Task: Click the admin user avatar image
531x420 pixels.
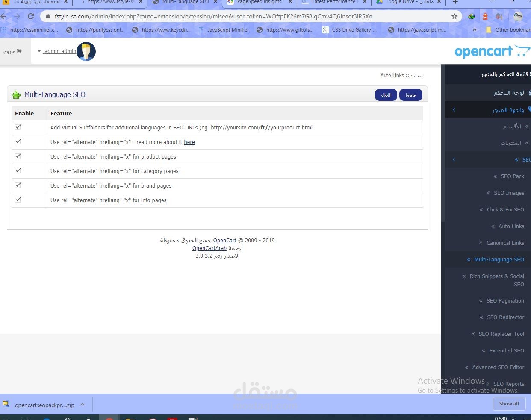Action: 86,51
